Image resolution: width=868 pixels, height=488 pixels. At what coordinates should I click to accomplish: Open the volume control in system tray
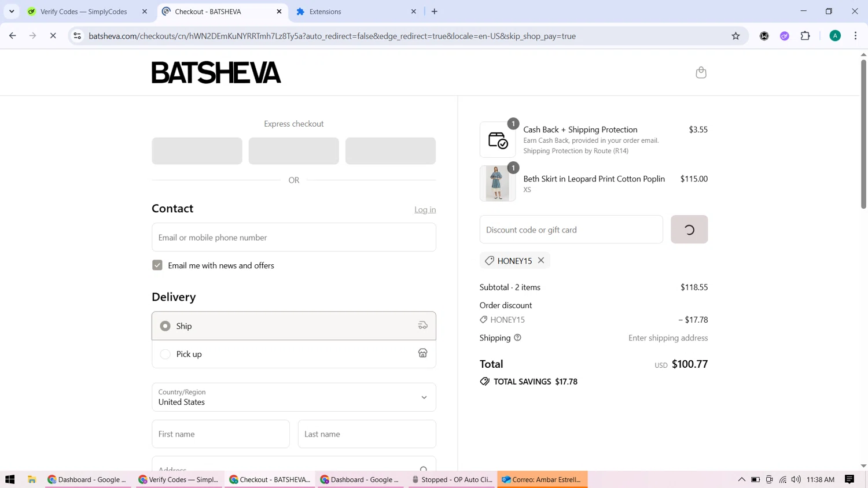pyautogui.click(x=796, y=479)
